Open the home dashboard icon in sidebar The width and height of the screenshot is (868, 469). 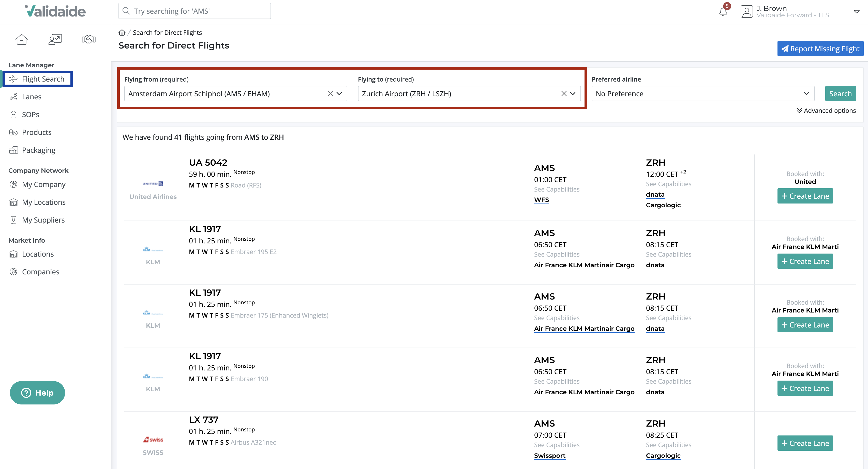[22, 39]
